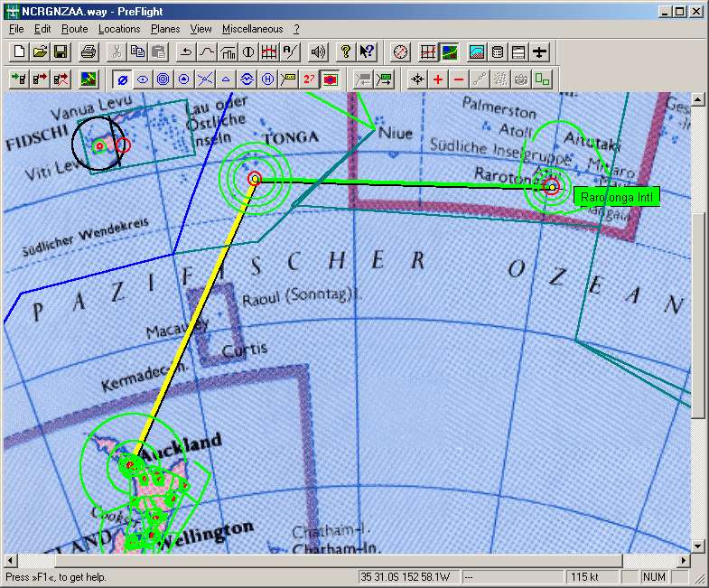709x588 pixels.
Task: Open an existing file with folder icon
Action: coord(40,52)
